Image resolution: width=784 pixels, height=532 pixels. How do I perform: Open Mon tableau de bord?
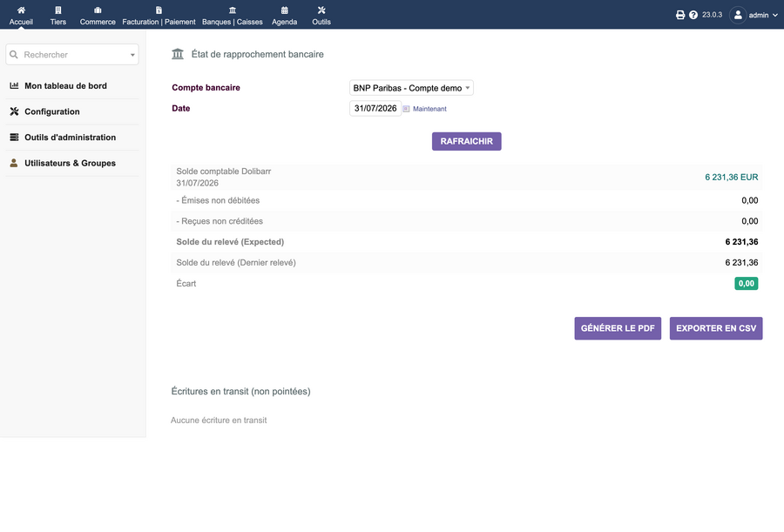tap(65, 86)
